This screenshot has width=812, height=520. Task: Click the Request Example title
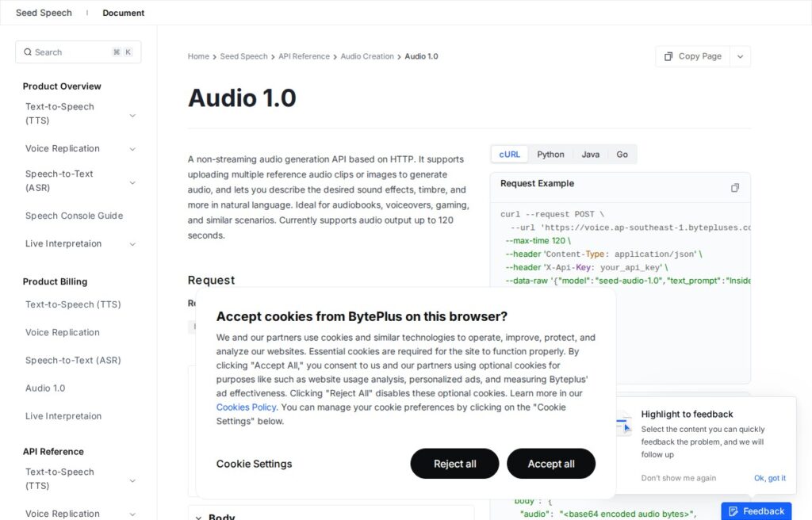pos(537,183)
